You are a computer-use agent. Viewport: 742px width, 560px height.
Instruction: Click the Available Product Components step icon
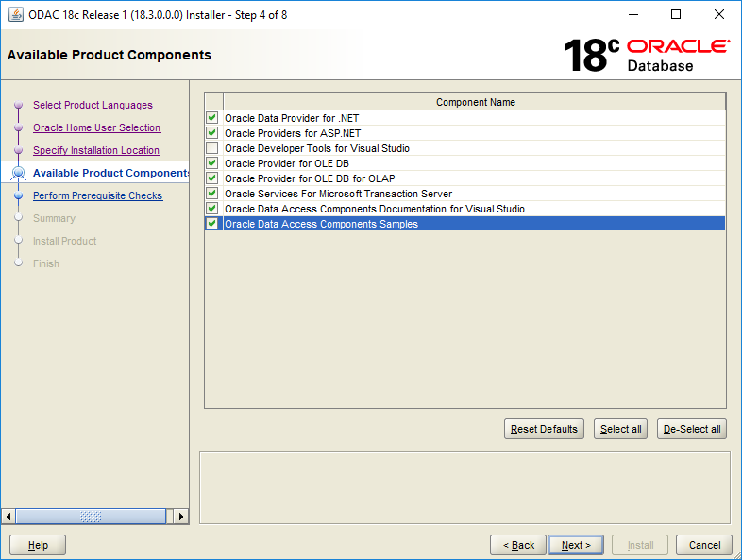point(19,174)
